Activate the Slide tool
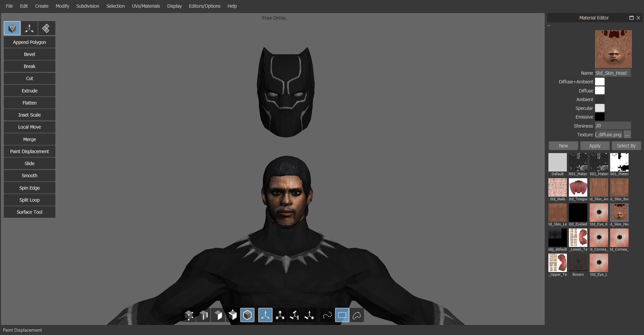644x335 pixels. click(30, 163)
